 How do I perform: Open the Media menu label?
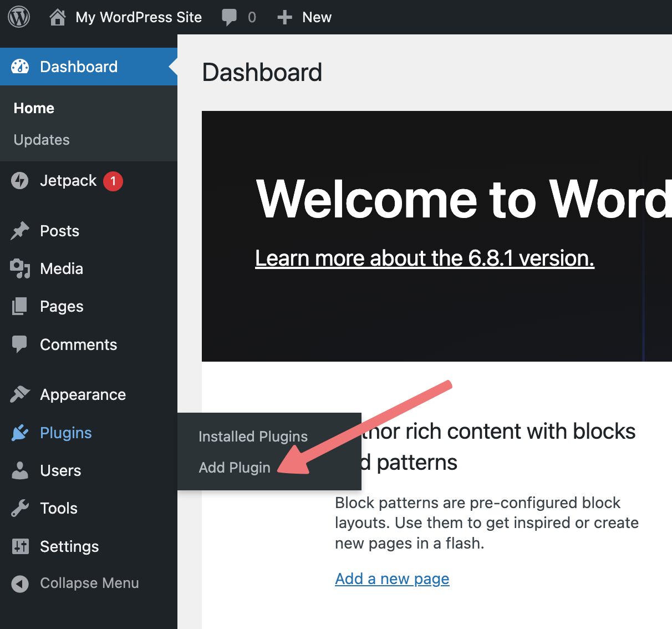coord(62,268)
